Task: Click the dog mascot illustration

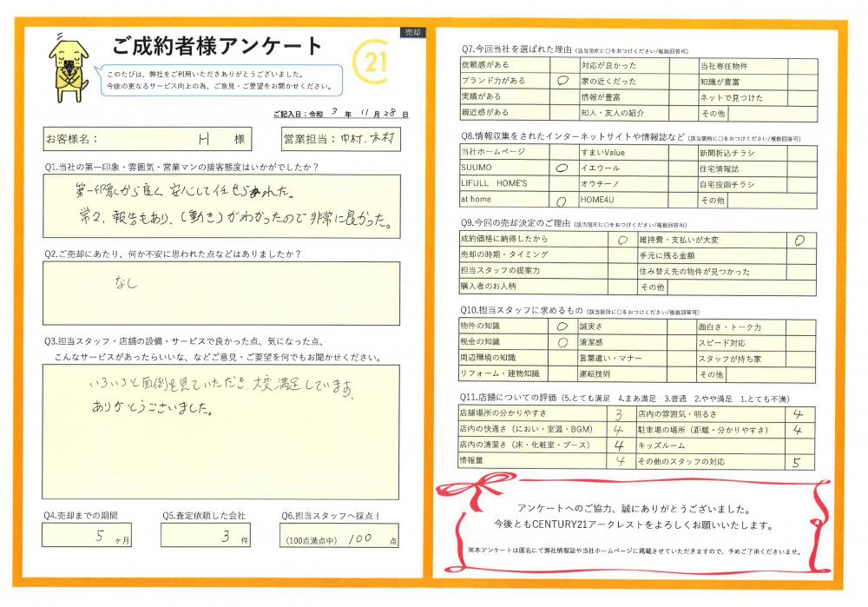Action: pyautogui.click(x=67, y=67)
